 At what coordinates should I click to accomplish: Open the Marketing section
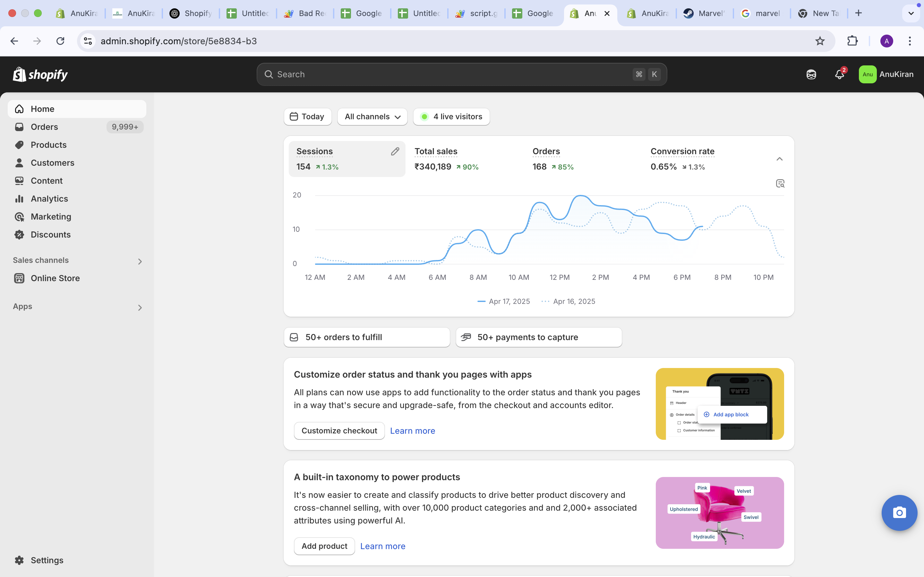click(51, 216)
